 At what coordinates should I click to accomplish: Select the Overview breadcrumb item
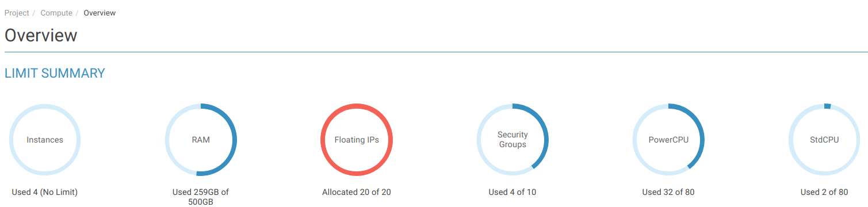100,13
